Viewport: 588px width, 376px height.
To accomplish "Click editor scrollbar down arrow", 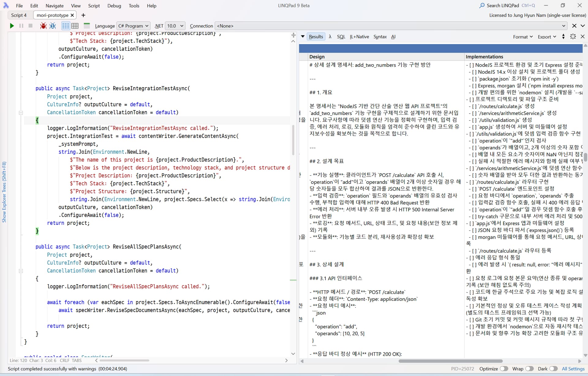I will [x=293, y=354].
